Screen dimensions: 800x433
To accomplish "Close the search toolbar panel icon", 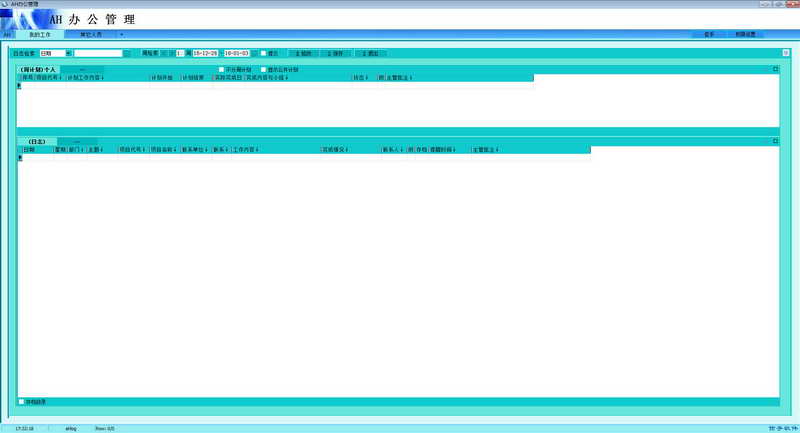I will 786,52.
